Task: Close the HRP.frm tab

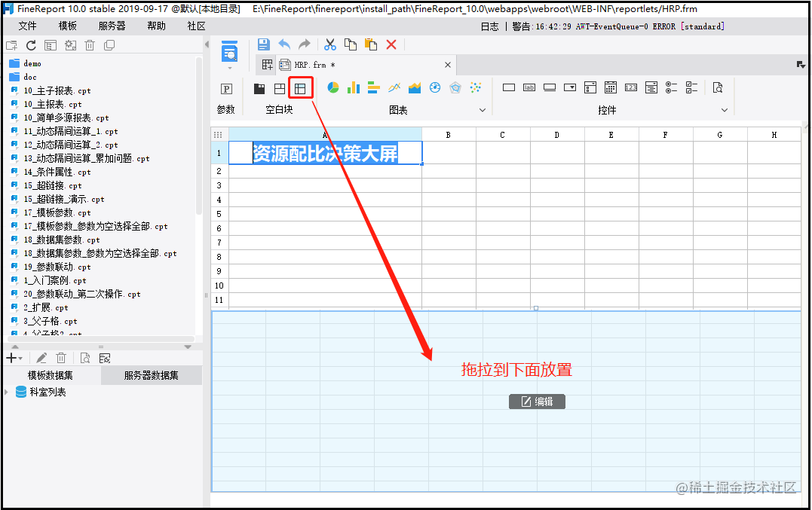Action: pos(448,65)
